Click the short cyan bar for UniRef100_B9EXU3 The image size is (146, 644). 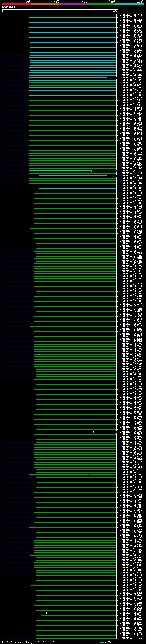click(68, 78)
